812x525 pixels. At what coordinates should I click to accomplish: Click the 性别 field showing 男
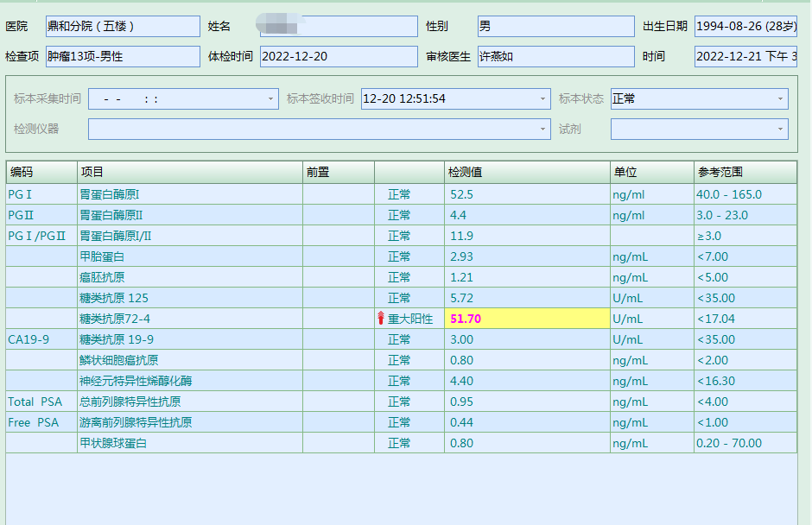click(x=555, y=27)
